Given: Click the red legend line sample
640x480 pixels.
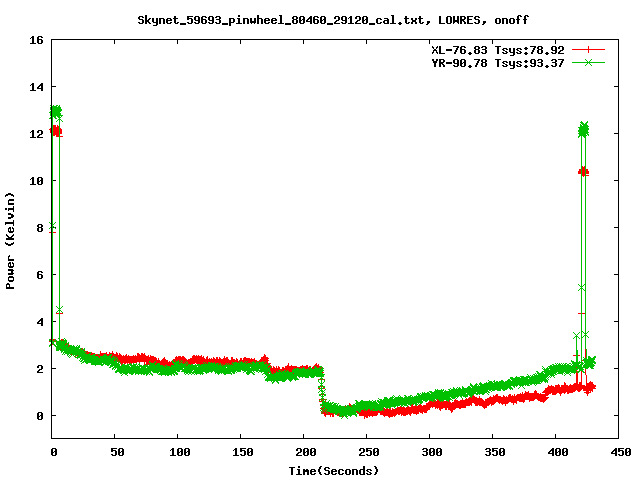Looking at the screenshot, I should point(588,50).
